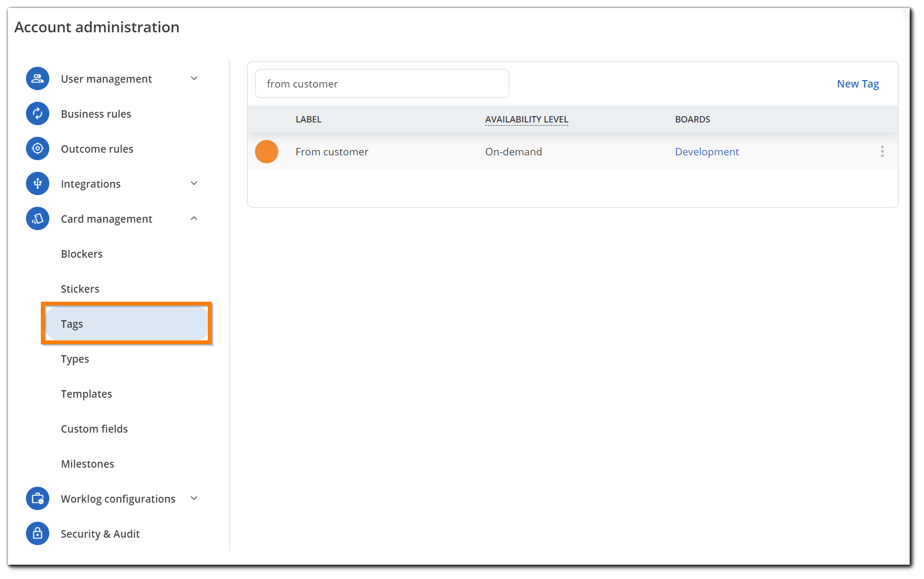This screenshot has height=579, width=924.
Task: Click the tag search field containing 'from customer'
Action: [x=382, y=83]
